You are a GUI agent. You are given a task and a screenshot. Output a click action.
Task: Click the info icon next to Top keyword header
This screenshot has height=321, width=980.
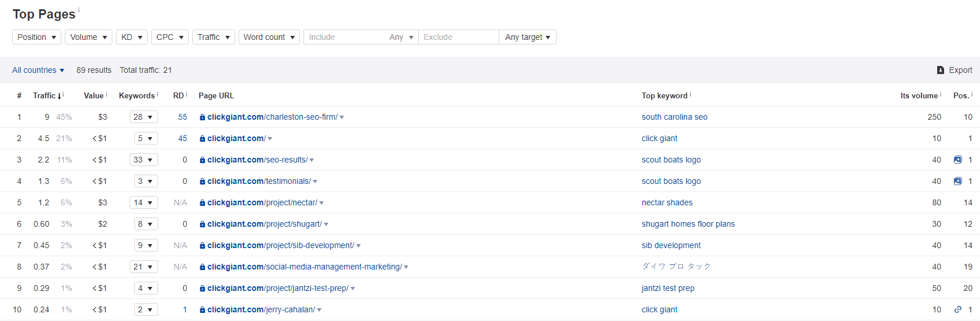[x=690, y=94]
